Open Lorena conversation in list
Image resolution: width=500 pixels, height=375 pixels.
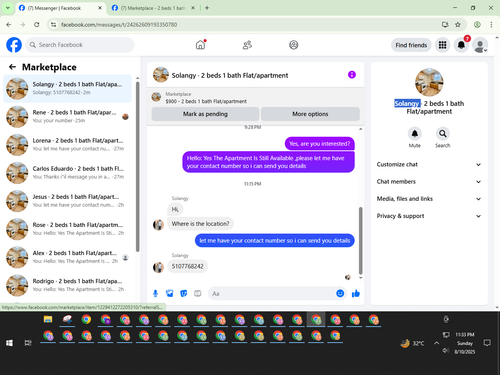click(68, 145)
